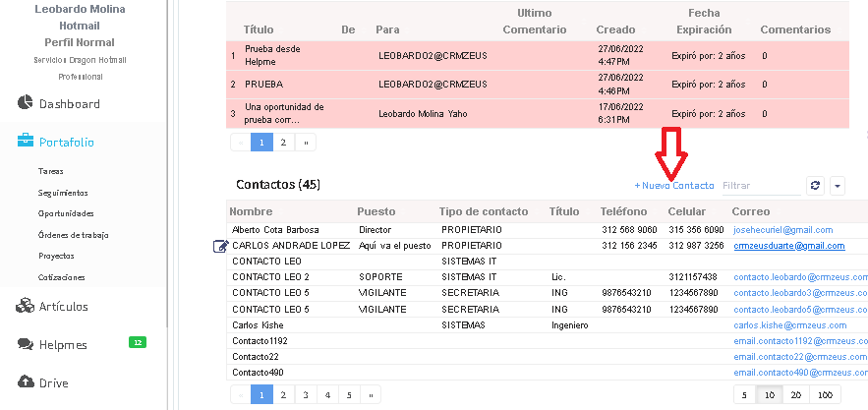This screenshot has width=868, height=410.
Task: Click the + Nuevo Contacto link
Action: tap(674, 185)
